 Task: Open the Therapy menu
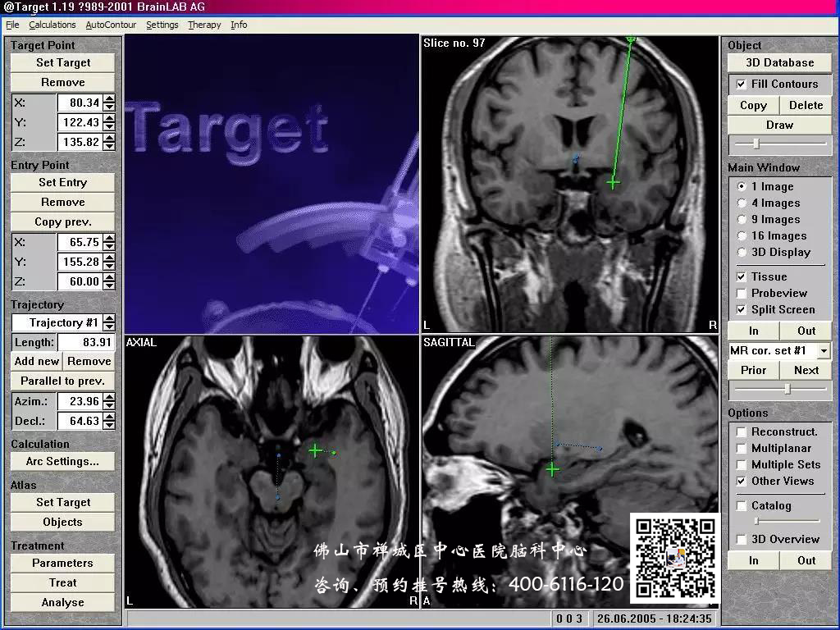pyautogui.click(x=204, y=25)
